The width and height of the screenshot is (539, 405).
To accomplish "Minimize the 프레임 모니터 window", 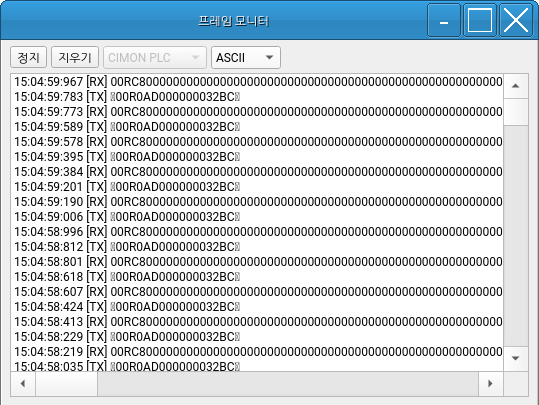I will (x=444, y=20).
